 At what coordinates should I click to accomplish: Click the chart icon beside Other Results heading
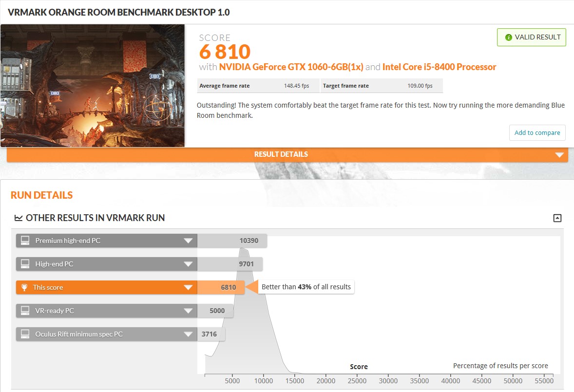(x=19, y=218)
